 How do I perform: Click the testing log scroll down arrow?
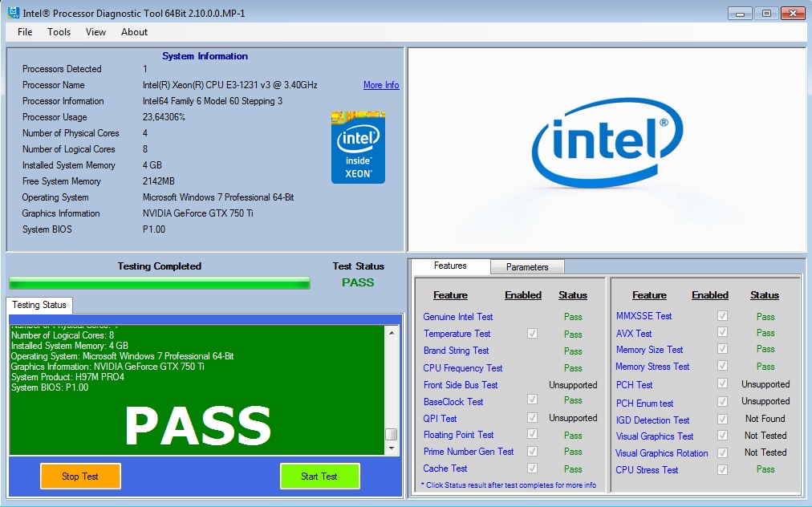[x=392, y=448]
